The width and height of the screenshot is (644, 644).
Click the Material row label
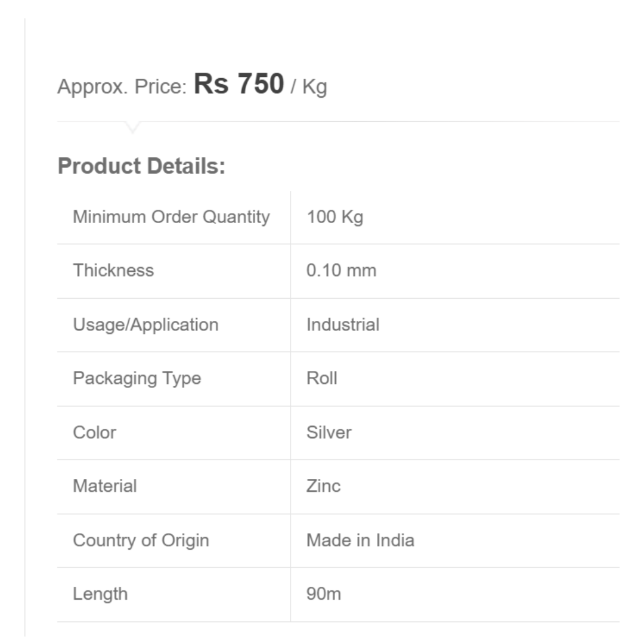pyautogui.click(x=105, y=486)
